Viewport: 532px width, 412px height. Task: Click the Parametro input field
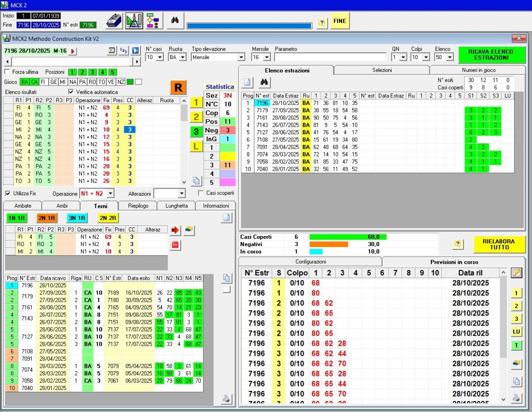[x=331, y=57]
